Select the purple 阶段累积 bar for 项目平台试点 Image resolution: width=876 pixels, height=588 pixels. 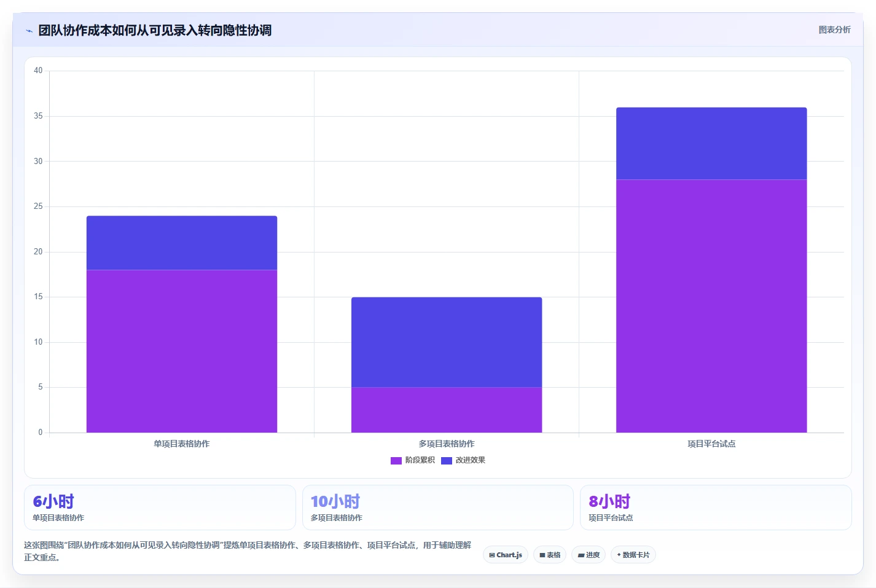pos(711,306)
